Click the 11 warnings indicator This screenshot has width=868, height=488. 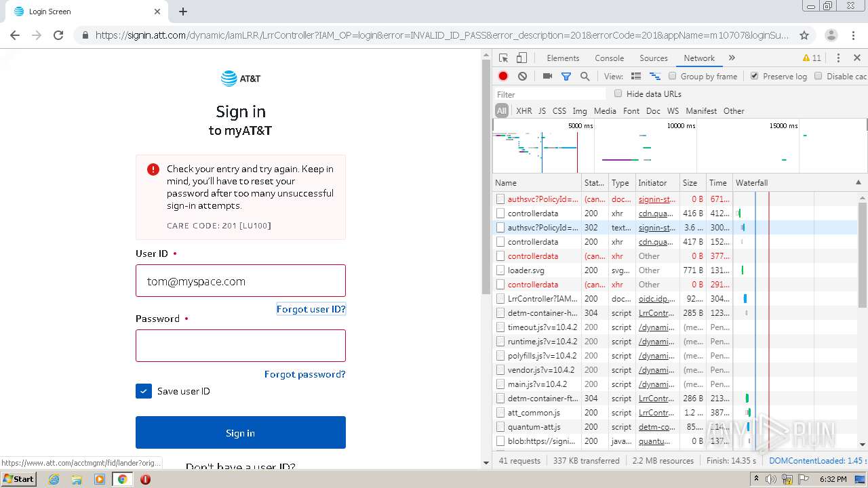(812, 58)
